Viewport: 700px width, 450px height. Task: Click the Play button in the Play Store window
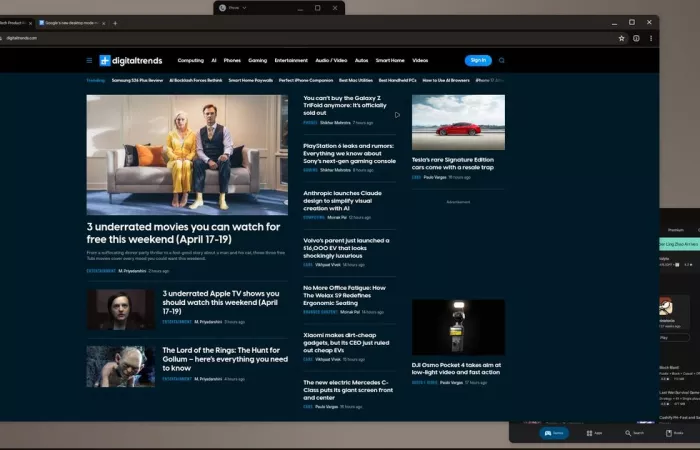click(x=674, y=338)
